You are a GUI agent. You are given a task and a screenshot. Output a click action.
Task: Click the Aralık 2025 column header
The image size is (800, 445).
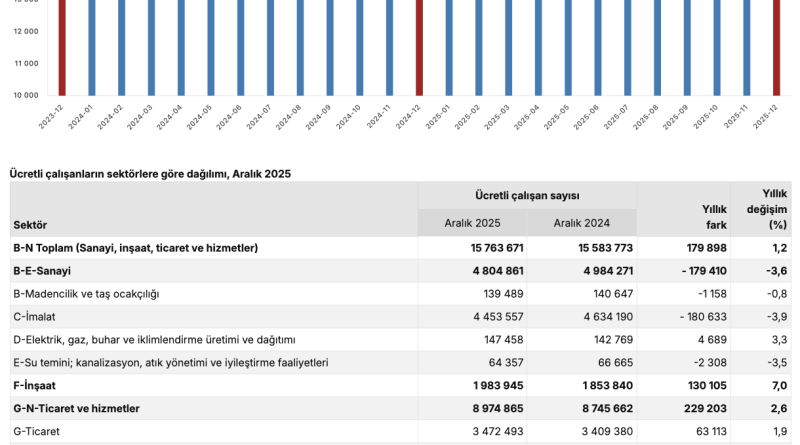(472, 223)
